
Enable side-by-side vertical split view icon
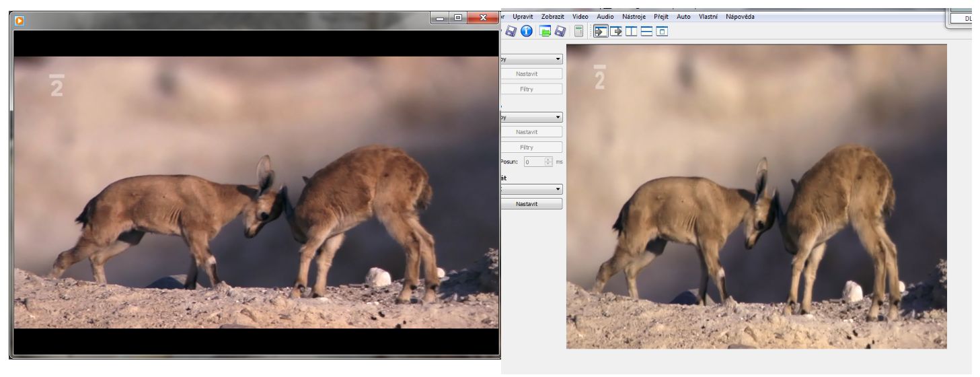coord(632,31)
